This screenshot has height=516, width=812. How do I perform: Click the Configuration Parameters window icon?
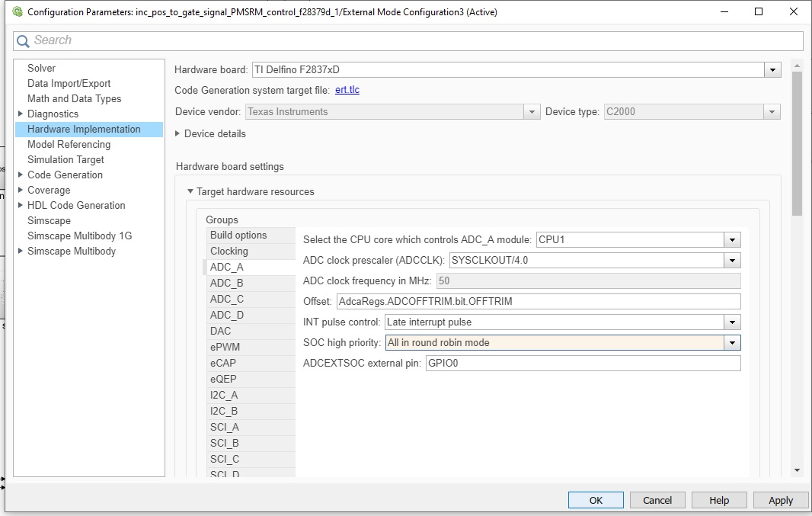[17, 12]
